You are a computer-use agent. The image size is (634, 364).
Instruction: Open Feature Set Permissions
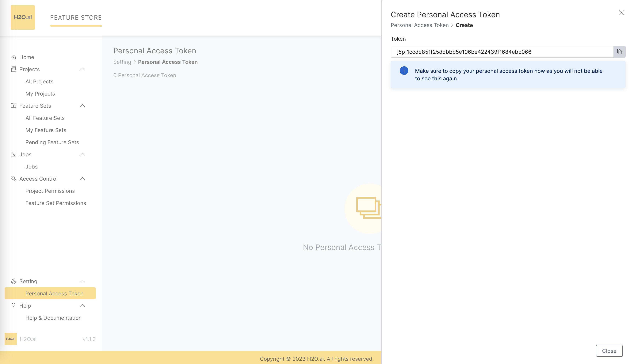[56, 203]
